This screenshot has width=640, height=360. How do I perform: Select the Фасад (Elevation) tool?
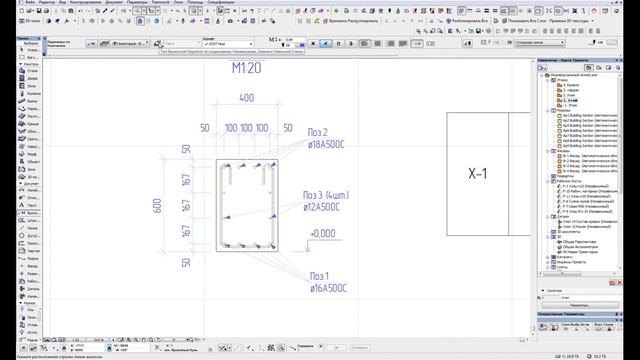(x=29, y=266)
